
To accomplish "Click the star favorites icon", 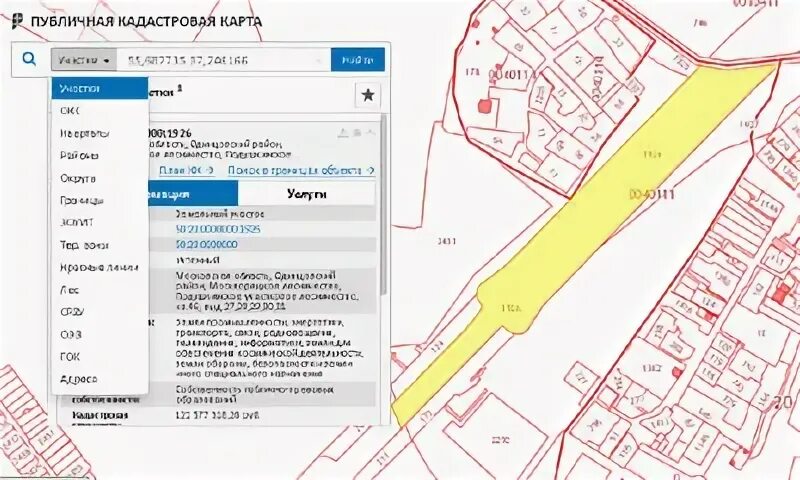I will tap(368, 95).
